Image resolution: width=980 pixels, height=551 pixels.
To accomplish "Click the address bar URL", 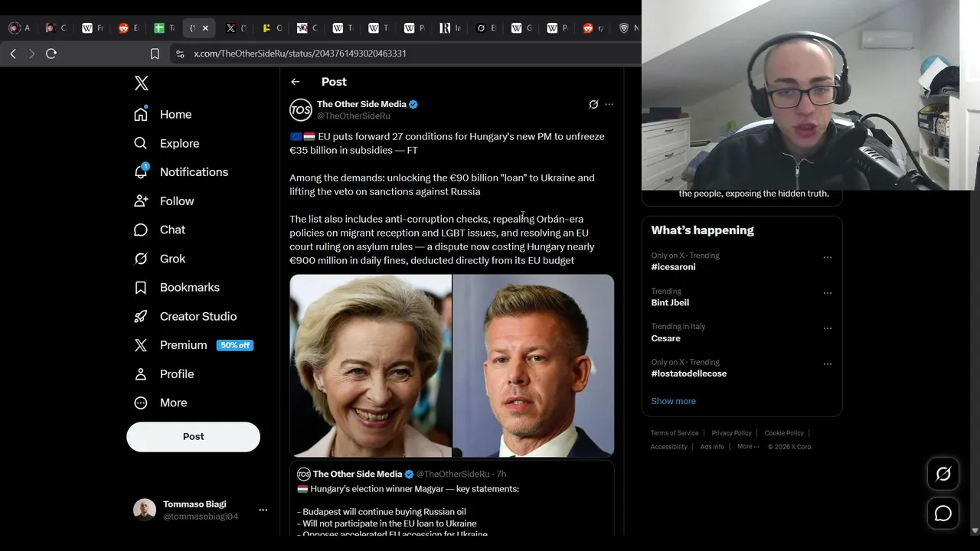I will click(x=300, y=54).
